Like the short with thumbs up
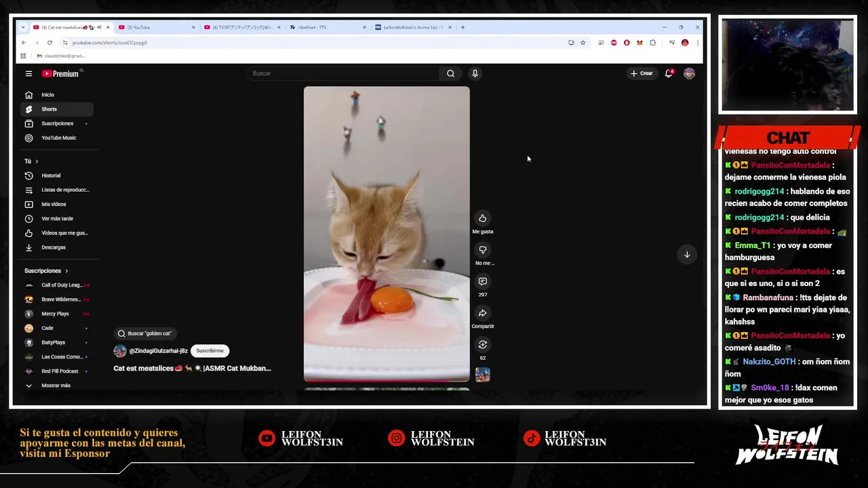868x488 pixels. (482, 218)
